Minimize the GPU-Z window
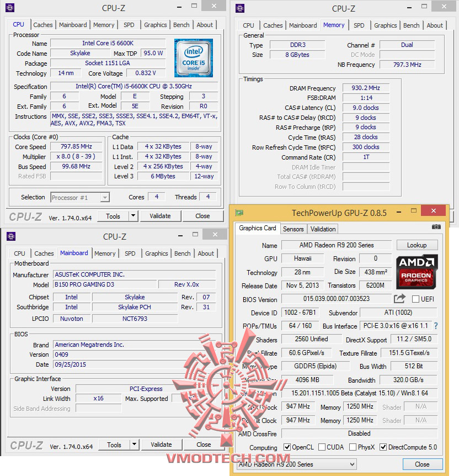 399,212
